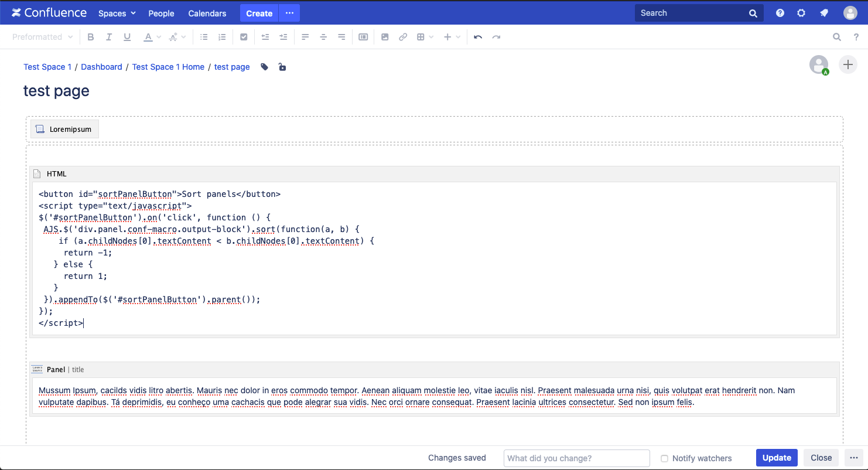868x470 pixels.
Task: Open page restrictions via the unlocked padlock icon
Action: 282,67
